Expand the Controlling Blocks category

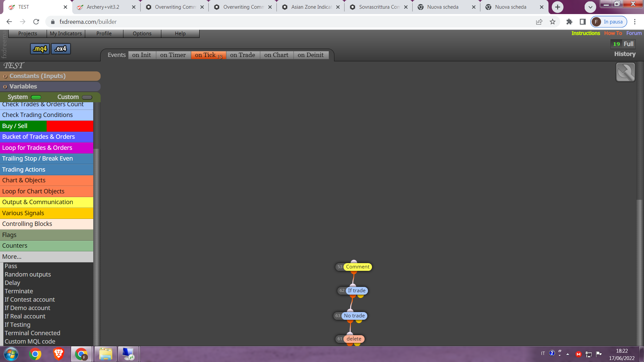coord(47,224)
